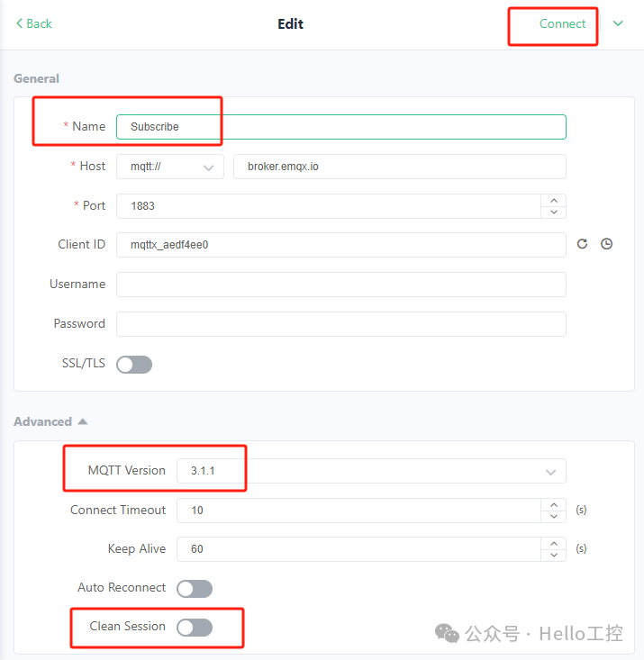Focus the broker.emqx.io host field
644x660 pixels.
tap(400, 167)
